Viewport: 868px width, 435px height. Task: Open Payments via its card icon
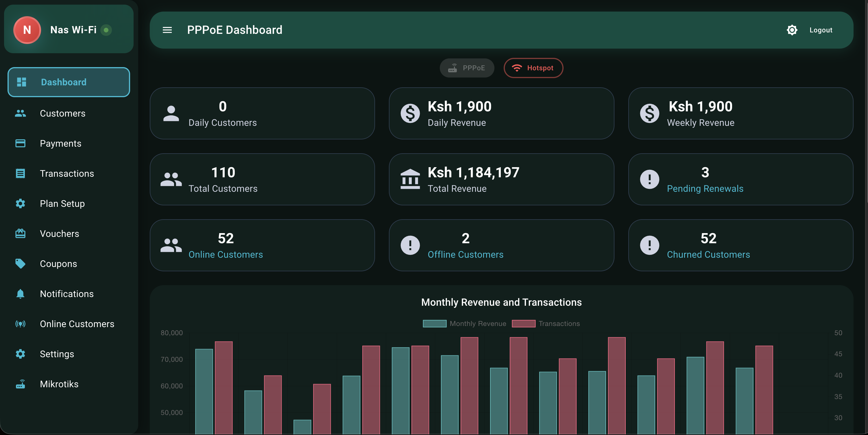click(20, 143)
